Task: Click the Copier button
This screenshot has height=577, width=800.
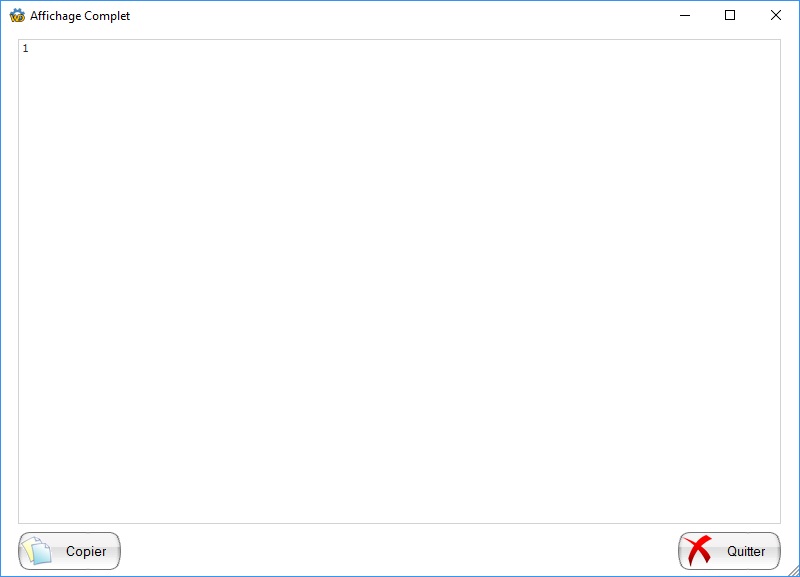Action: [70, 551]
